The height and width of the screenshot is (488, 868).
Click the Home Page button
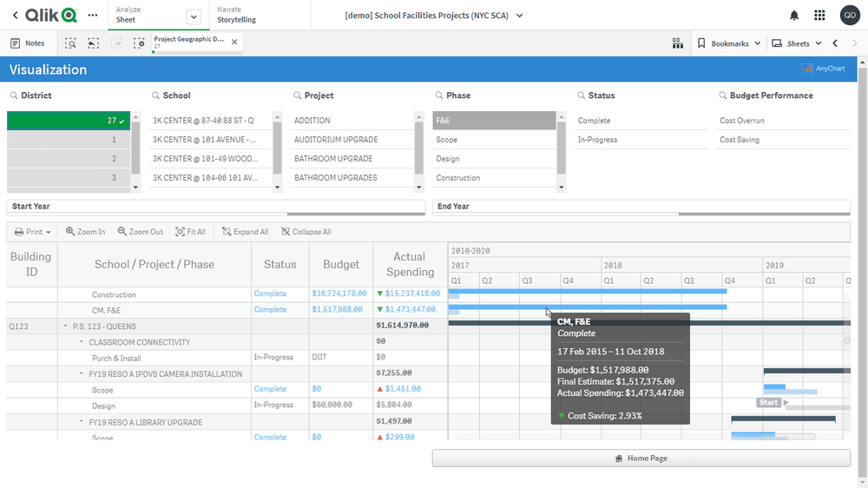point(641,458)
